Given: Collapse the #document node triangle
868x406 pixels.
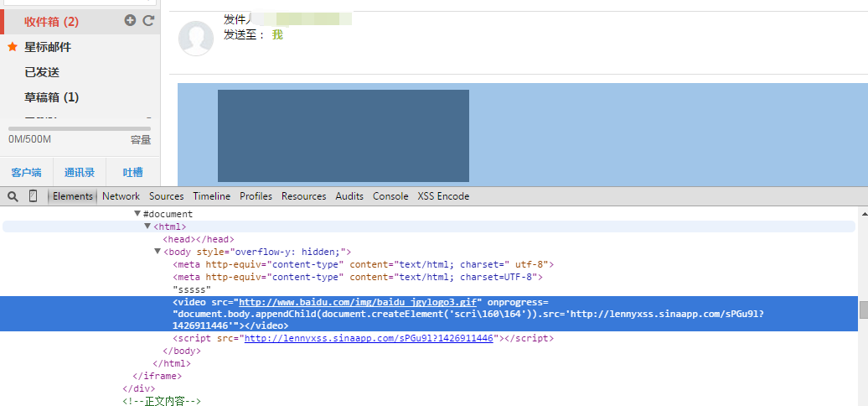Looking at the screenshot, I should point(137,213).
